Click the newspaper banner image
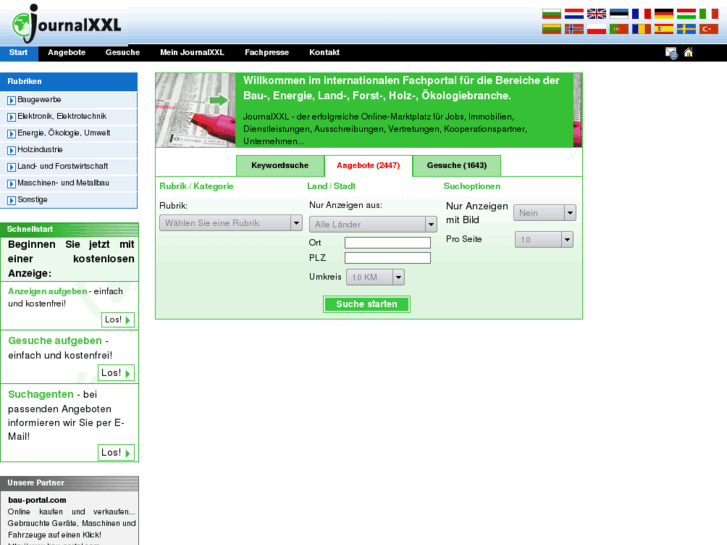 [x=196, y=110]
